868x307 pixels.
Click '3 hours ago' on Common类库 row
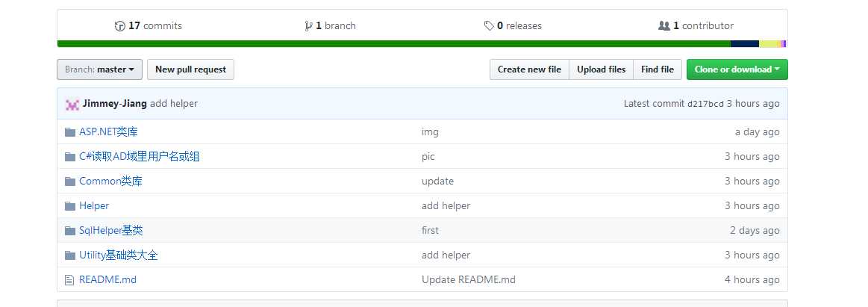[752, 182]
